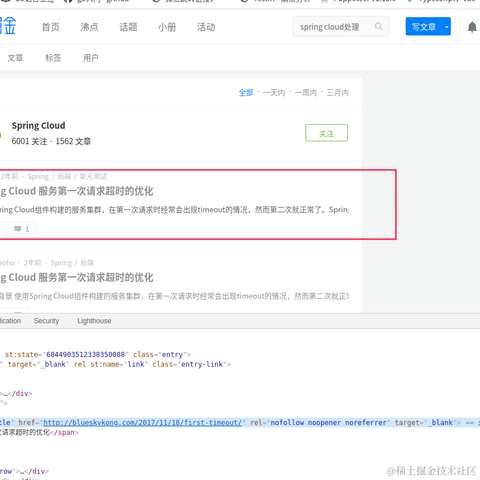This screenshot has width=480, height=480.
Task: Click the first article summary text
Action: pos(174,210)
